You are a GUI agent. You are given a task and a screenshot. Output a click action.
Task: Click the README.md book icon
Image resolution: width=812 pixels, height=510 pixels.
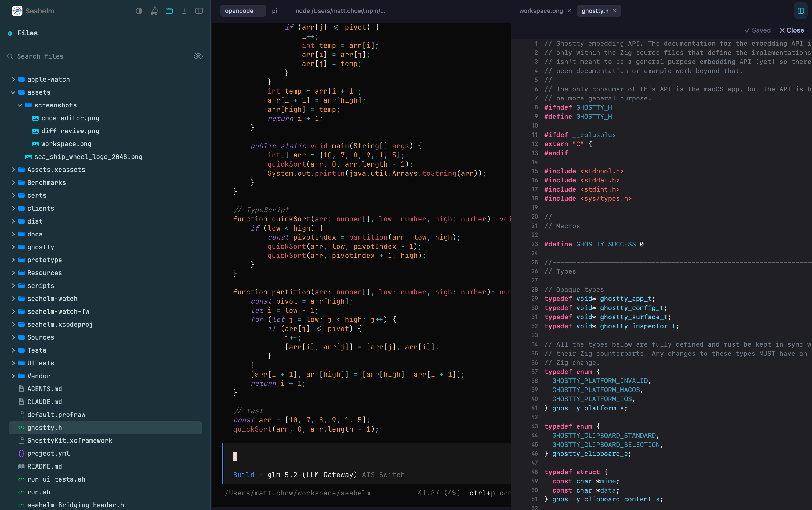coord(21,466)
